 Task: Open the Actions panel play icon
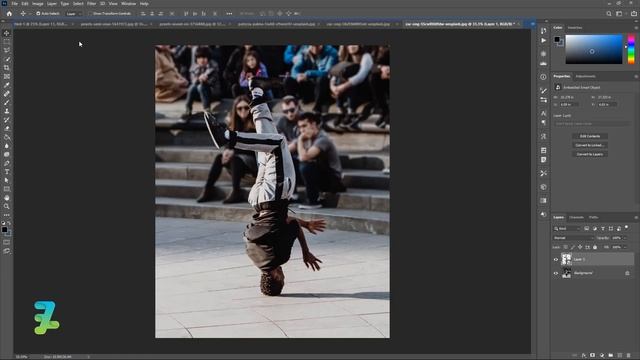543,40
